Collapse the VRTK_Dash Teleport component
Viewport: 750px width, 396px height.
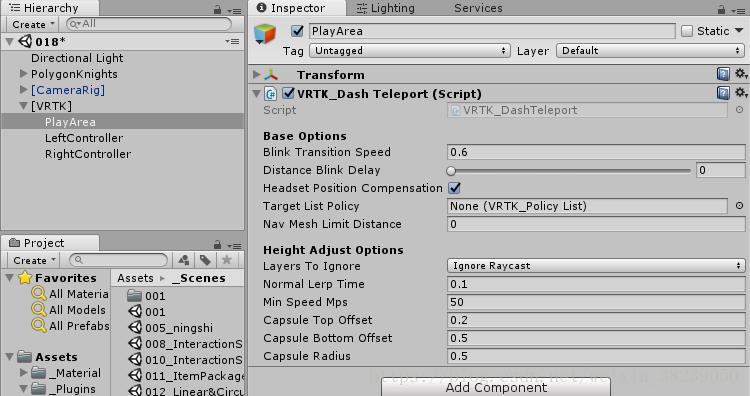pyautogui.click(x=257, y=93)
